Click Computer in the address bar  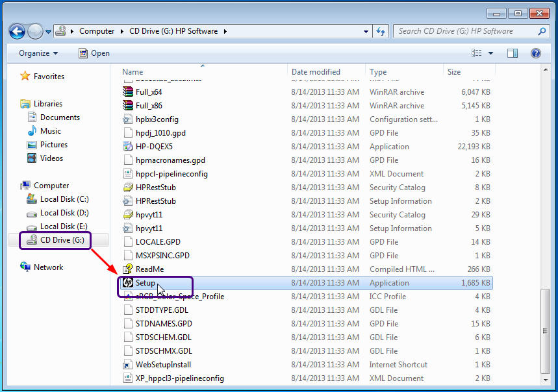point(97,31)
